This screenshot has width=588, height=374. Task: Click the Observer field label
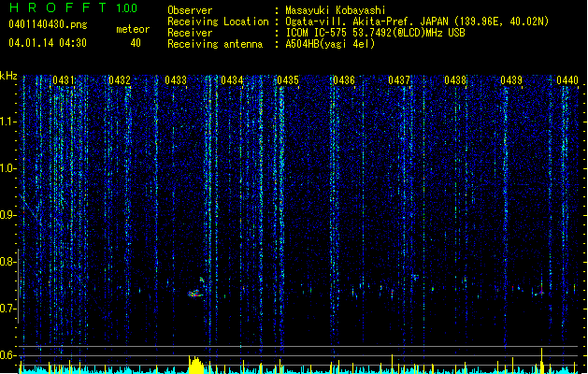[190, 10]
